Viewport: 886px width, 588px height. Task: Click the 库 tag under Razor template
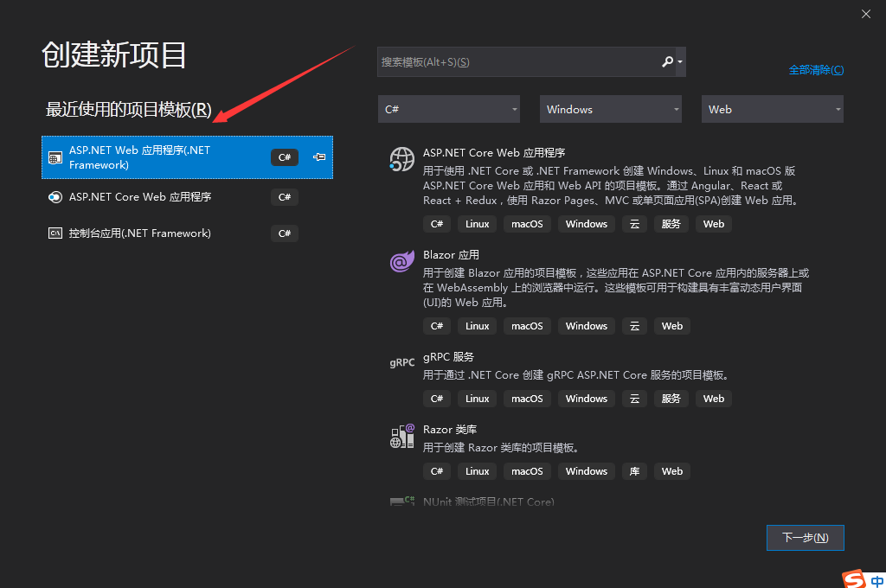click(x=634, y=471)
